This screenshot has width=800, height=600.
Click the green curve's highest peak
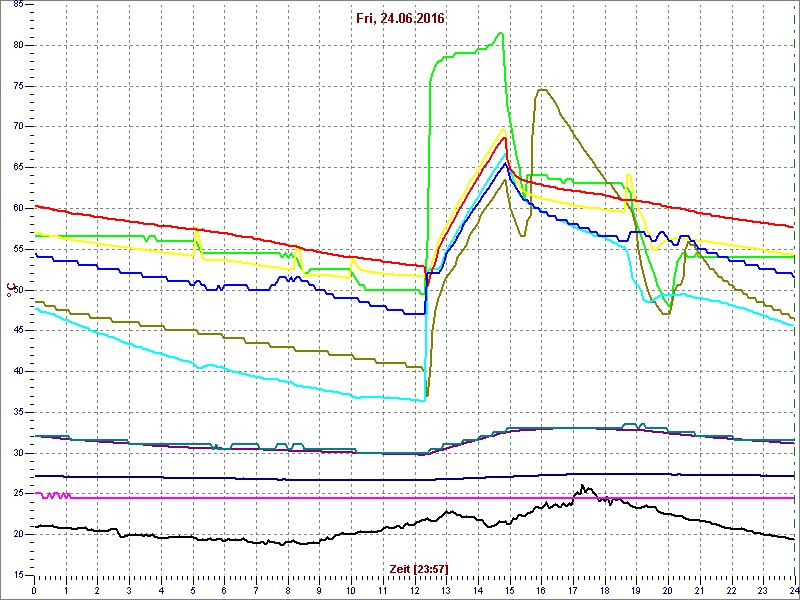click(x=501, y=33)
